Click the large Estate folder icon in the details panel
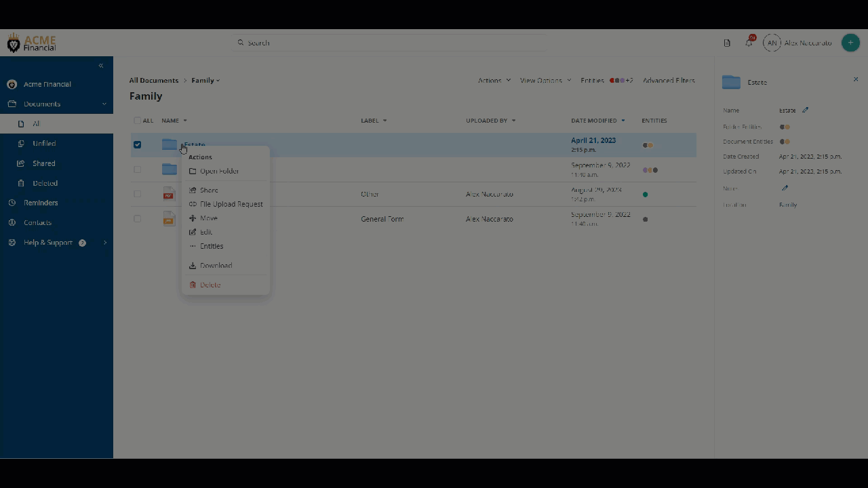The height and width of the screenshot is (488, 868). pyautogui.click(x=731, y=82)
